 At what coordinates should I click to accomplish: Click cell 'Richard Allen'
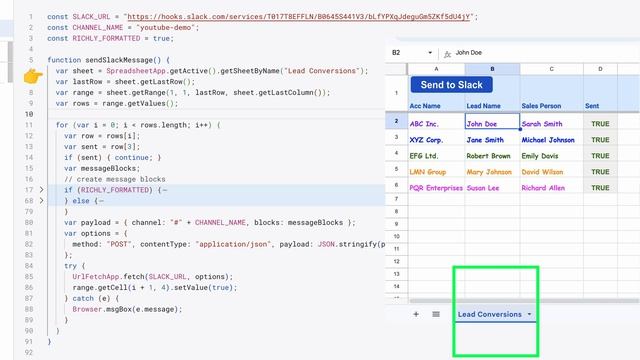pos(551,185)
